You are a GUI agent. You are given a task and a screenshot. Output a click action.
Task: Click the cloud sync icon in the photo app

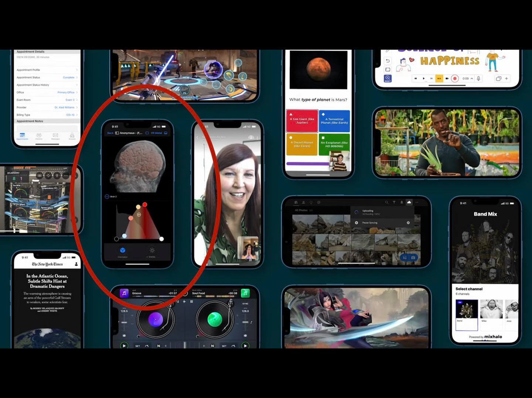coord(409,202)
